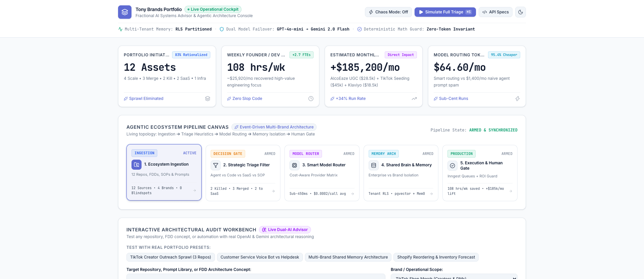Select Multi-Brand Shared Memory Architecture preset
The width and height of the screenshot is (644, 279).
[348, 257]
